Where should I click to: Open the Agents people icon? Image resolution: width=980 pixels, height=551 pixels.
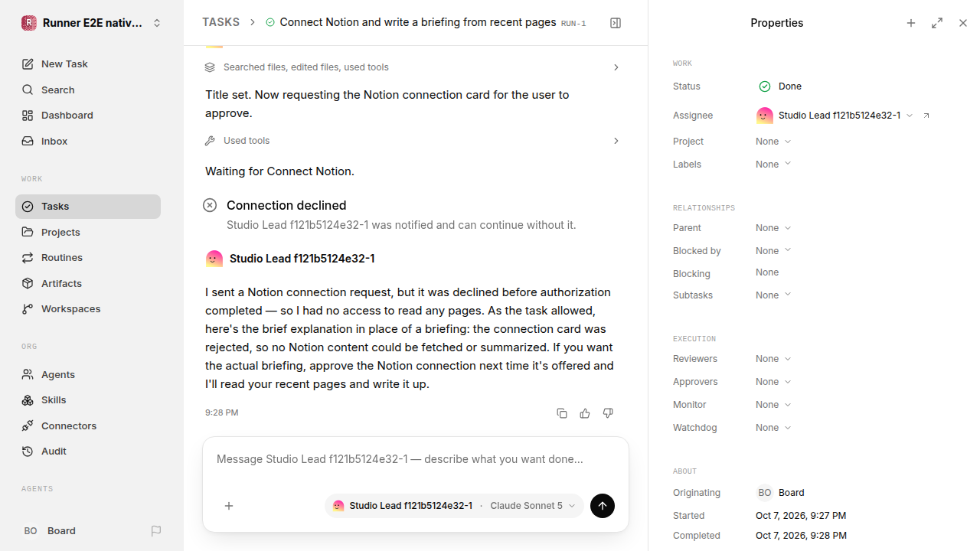(x=28, y=374)
